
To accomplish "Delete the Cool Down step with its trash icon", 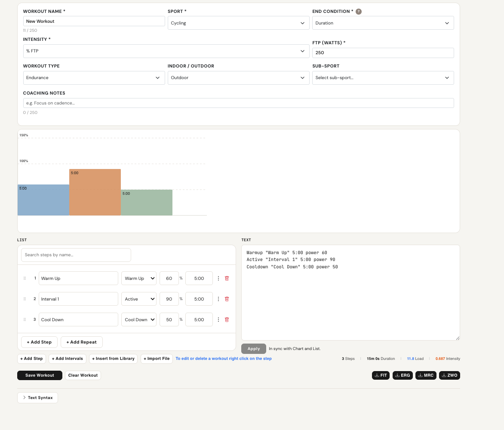I will 227,319.
